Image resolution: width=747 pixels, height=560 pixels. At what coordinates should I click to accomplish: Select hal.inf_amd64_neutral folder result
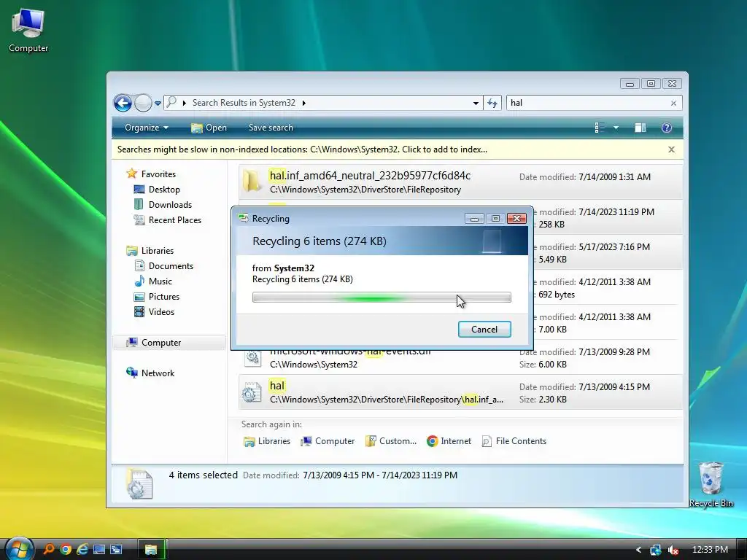(460, 182)
